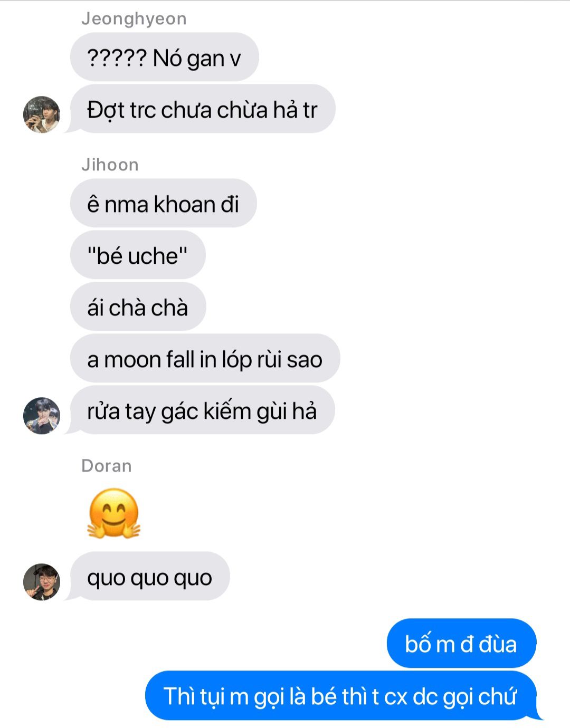Tap 'rửa tay gác kiếm gùi hả' message
570x728 pixels.
click(x=202, y=410)
